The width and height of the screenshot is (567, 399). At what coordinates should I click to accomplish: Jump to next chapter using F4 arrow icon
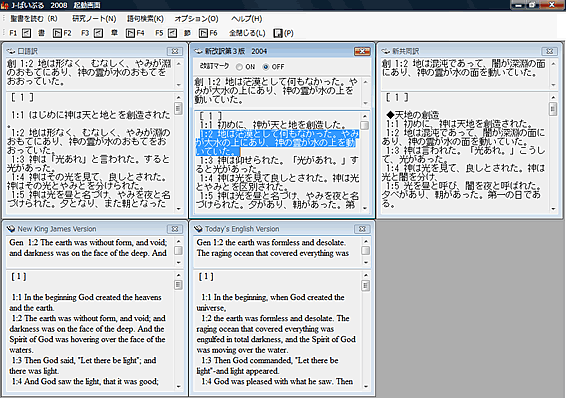coord(130,33)
